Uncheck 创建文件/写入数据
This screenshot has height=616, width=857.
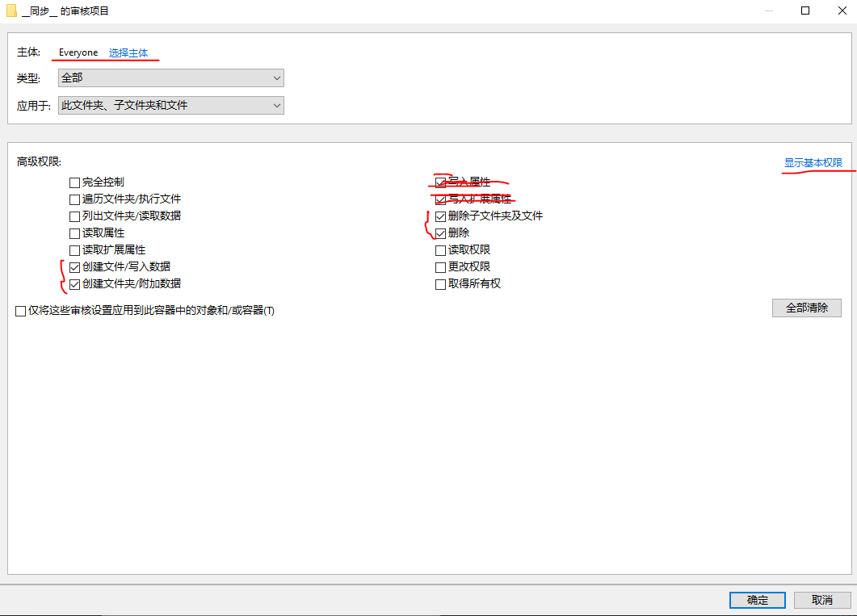point(74,266)
